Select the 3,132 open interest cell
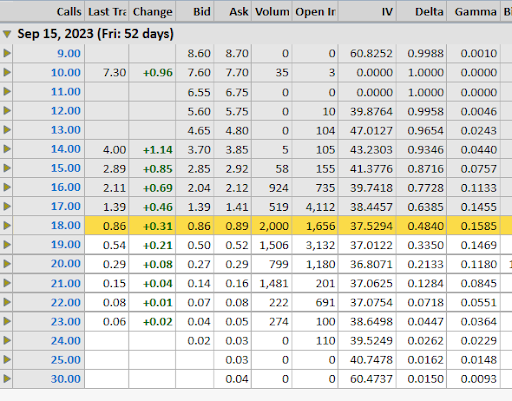The width and height of the screenshot is (512, 401). pos(315,245)
